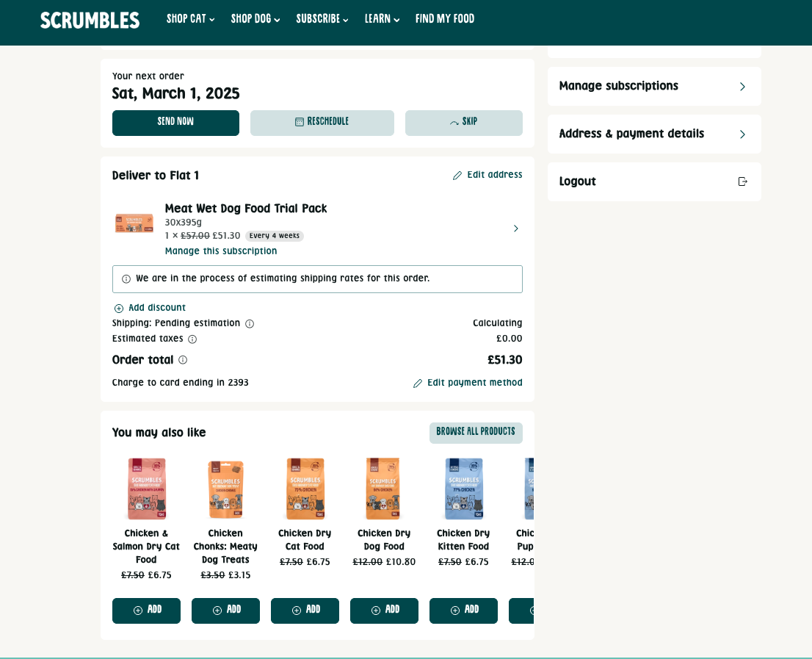Image resolution: width=812 pixels, height=659 pixels.
Task: Skip the next order
Action: 463,123
